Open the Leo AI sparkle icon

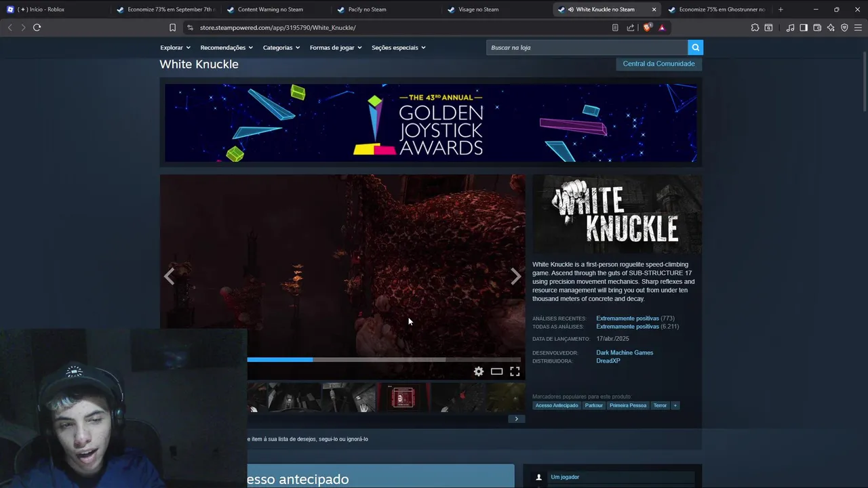831,28
